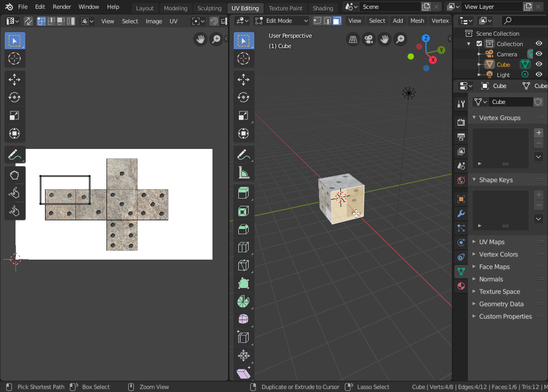Select the Poly Build tool
Image resolution: width=548 pixels, height=392 pixels.
(x=243, y=283)
